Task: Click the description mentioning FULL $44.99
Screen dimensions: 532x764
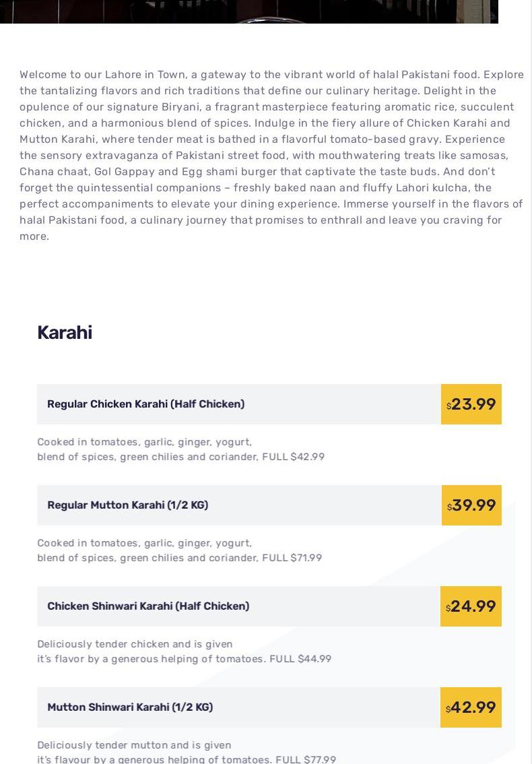Action: coord(184,651)
